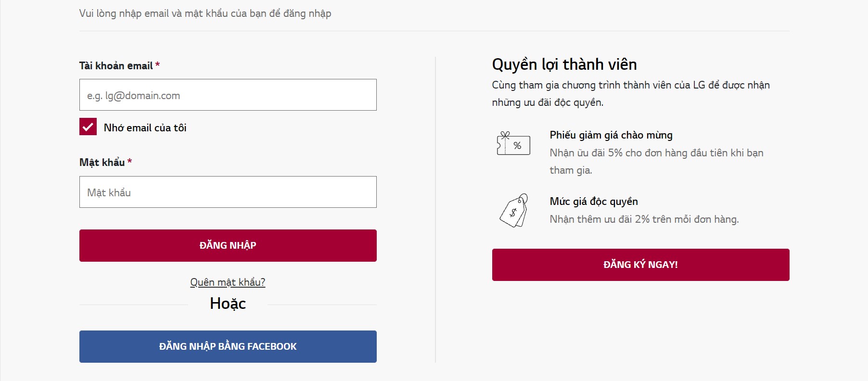Click the "Mức giá độc quyền" title
The image size is (868, 381).
pos(594,202)
